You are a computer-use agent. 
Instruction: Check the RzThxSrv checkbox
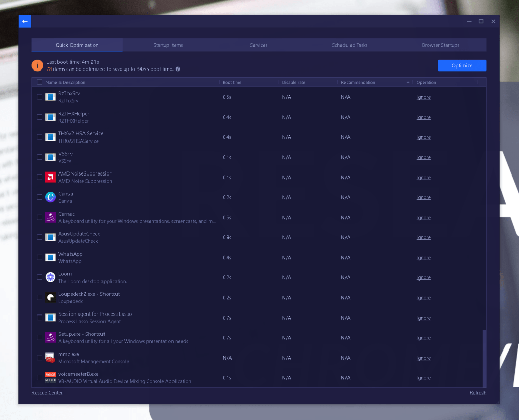coord(40,97)
